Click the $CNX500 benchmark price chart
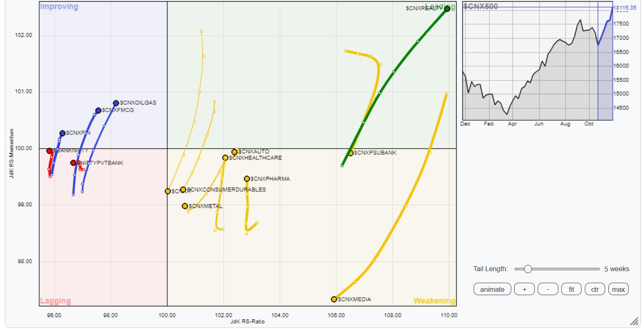 pyautogui.click(x=537, y=62)
